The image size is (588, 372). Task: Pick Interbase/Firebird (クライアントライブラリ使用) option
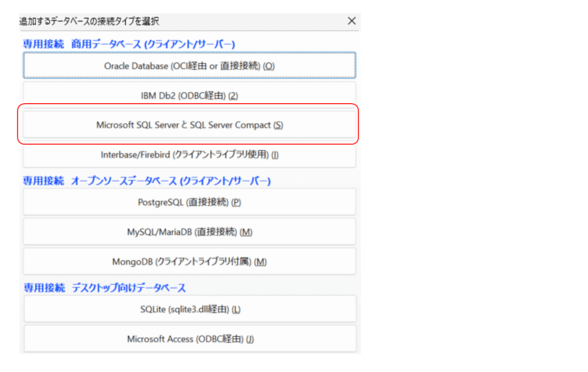tap(189, 155)
